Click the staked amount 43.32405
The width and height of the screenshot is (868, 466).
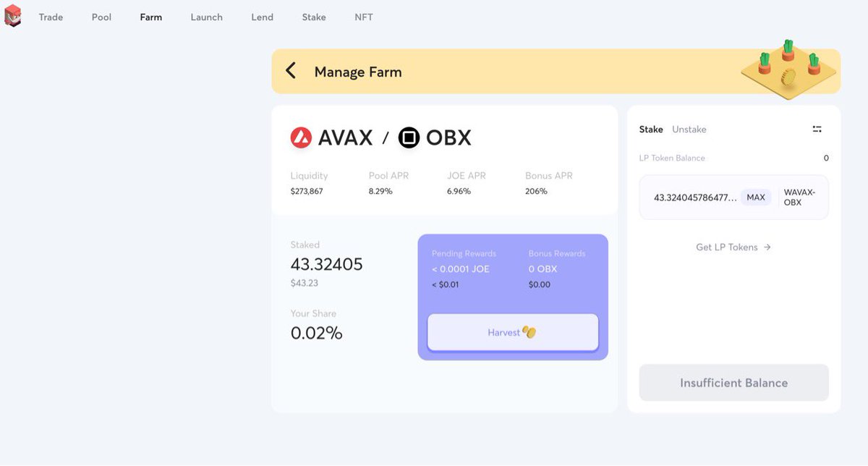[327, 265]
